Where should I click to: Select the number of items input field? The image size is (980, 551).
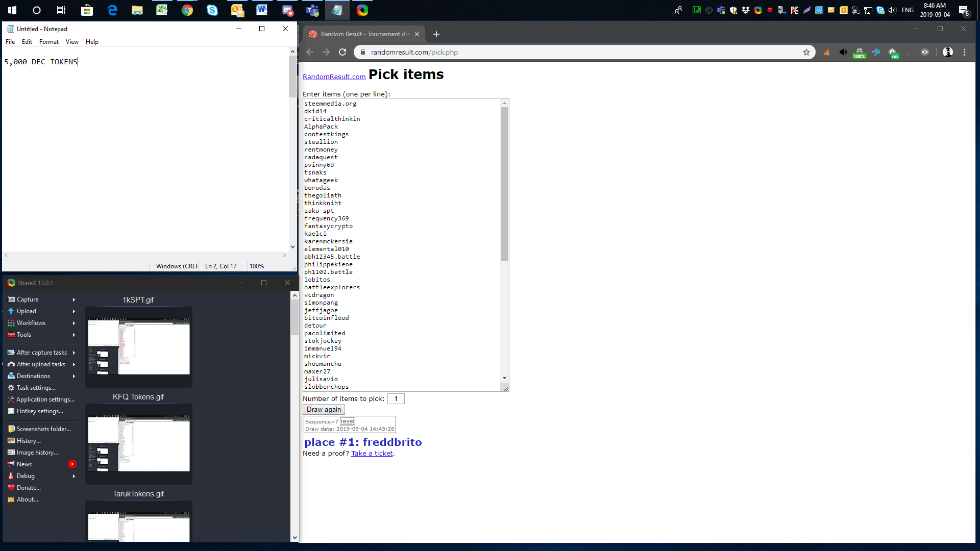(396, 398)
